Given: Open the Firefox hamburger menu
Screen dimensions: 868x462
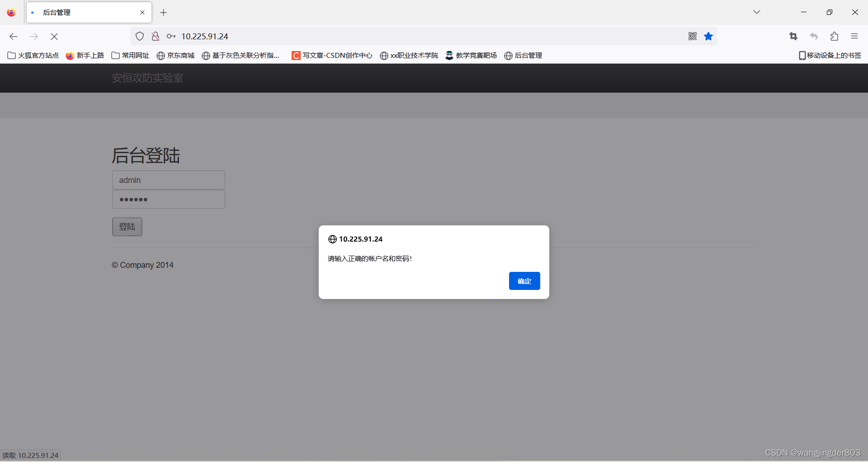Looking at the screenshot, I should pos(854,36).
